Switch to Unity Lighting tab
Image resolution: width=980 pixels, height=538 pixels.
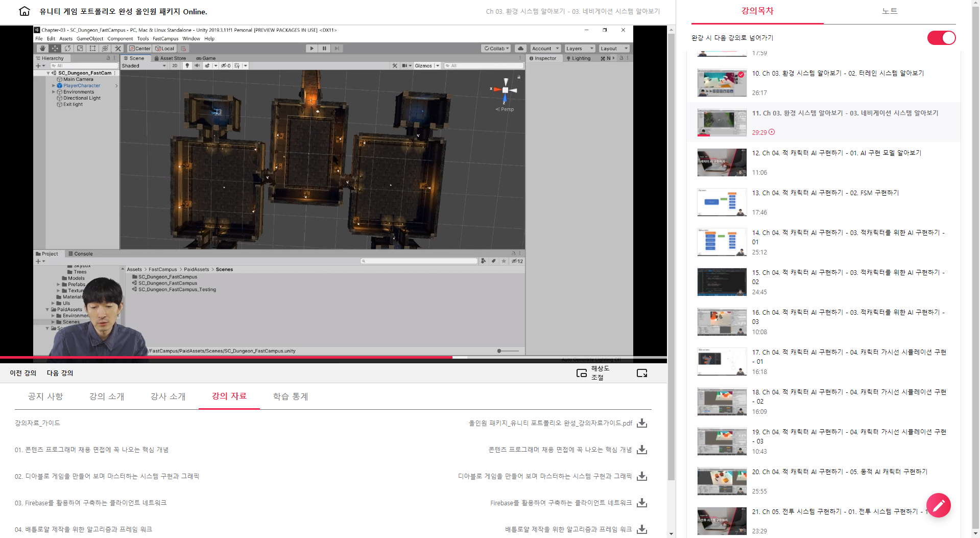578,58
